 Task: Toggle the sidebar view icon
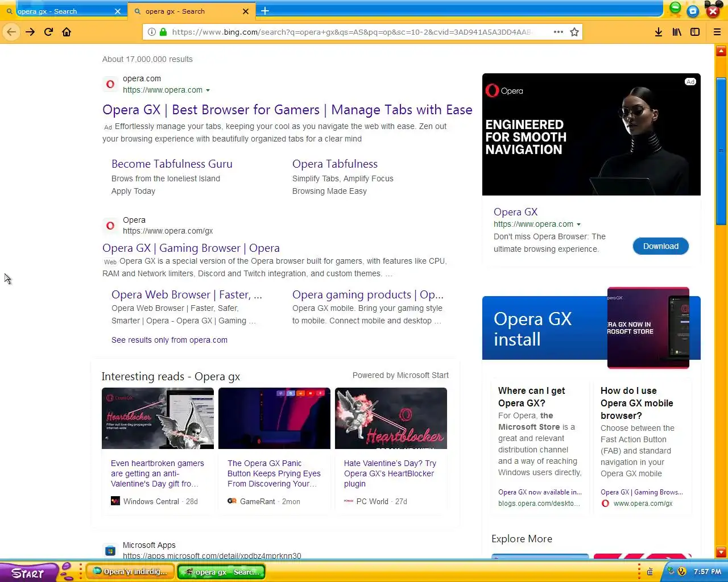(695, 32)
